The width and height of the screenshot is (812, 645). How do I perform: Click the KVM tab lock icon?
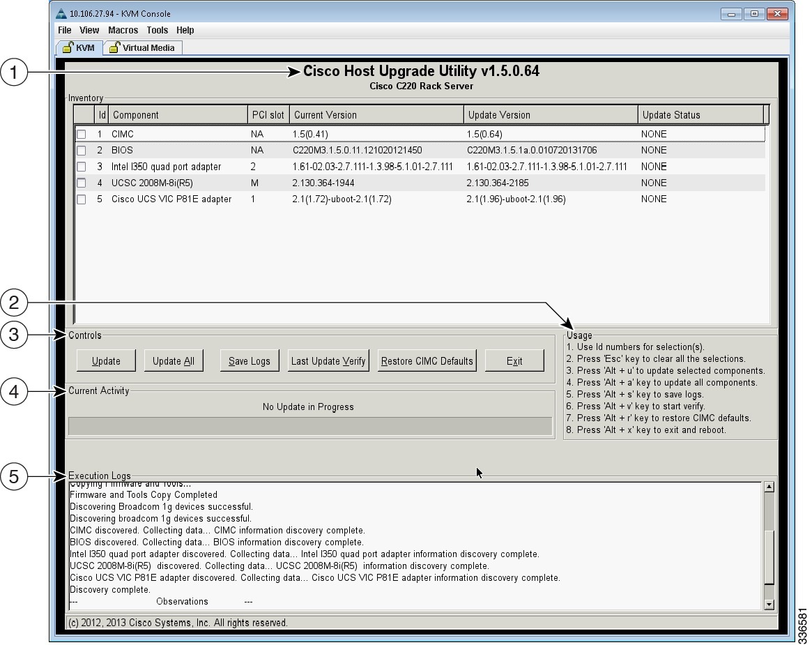pyautogui.click(x=69, y=47)
